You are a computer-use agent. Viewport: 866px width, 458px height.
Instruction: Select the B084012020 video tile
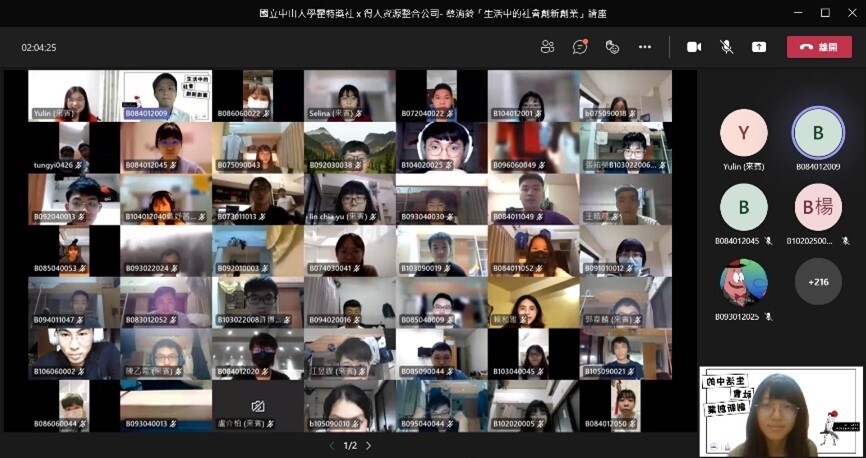point(258,354)
